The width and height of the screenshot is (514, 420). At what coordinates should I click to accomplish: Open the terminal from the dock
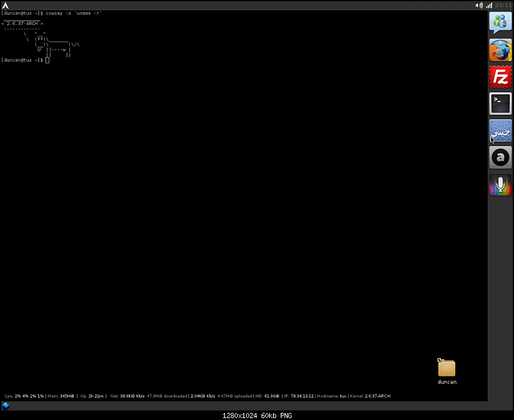point(500,103)
